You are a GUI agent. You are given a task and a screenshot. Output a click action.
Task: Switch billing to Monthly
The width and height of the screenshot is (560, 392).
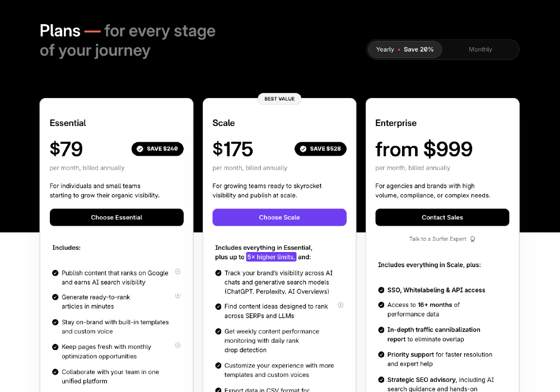click(x=480, y=49)
